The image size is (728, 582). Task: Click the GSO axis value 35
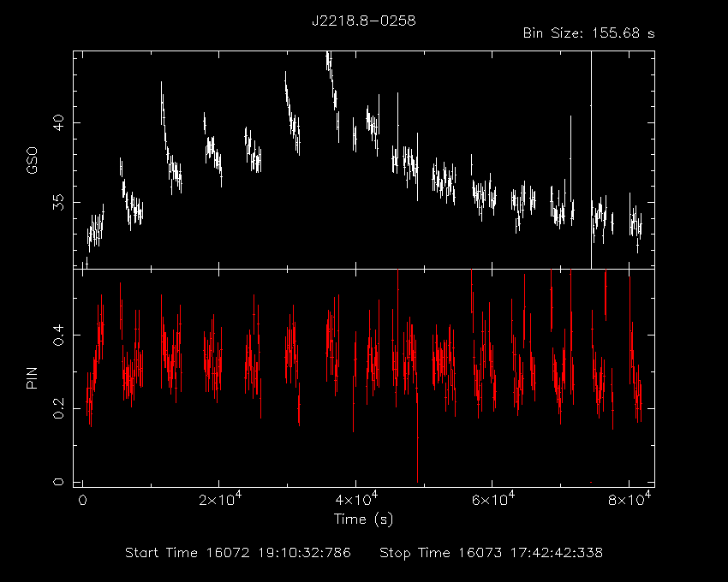pyautogui.click(x=58, y=202)
